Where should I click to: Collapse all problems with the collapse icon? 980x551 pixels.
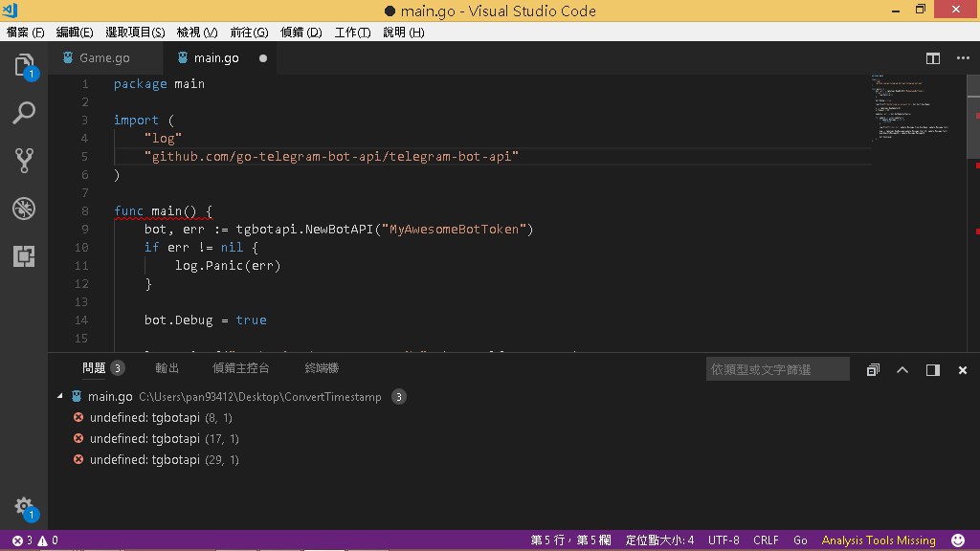coord(873,370)
